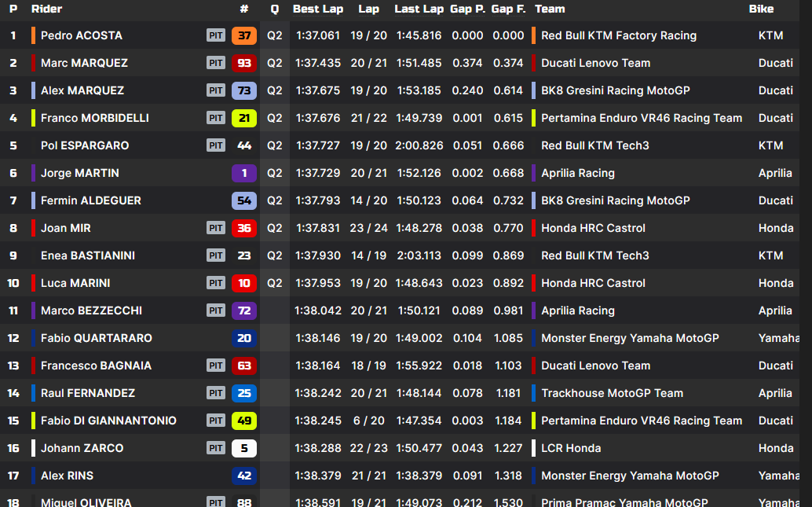
Task: Click Aprilia Racing in Jorge MARTIN's row
Action: pos(578,173)
